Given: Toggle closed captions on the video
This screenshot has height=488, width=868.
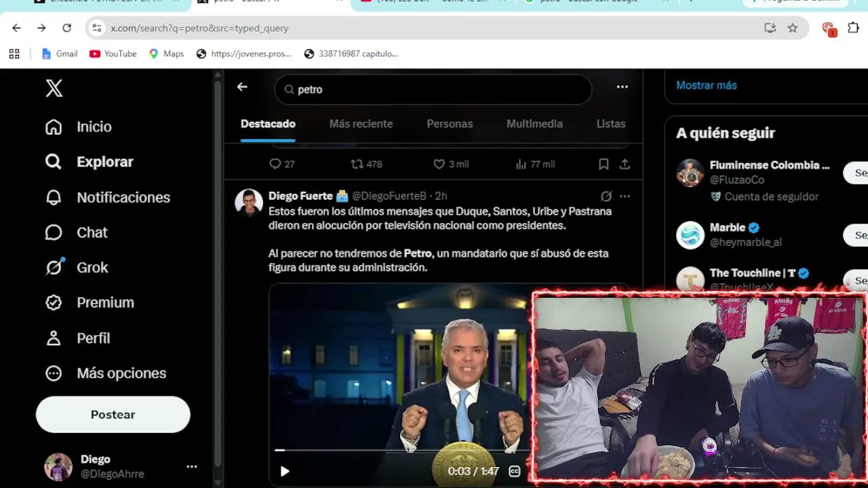Looking at the screenshot, I should point(515,471).
